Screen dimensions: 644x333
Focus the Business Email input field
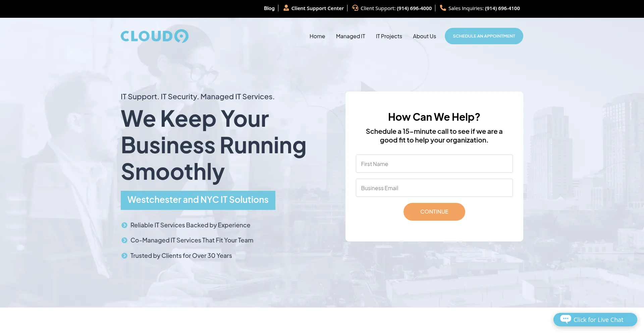coord(434,188)
